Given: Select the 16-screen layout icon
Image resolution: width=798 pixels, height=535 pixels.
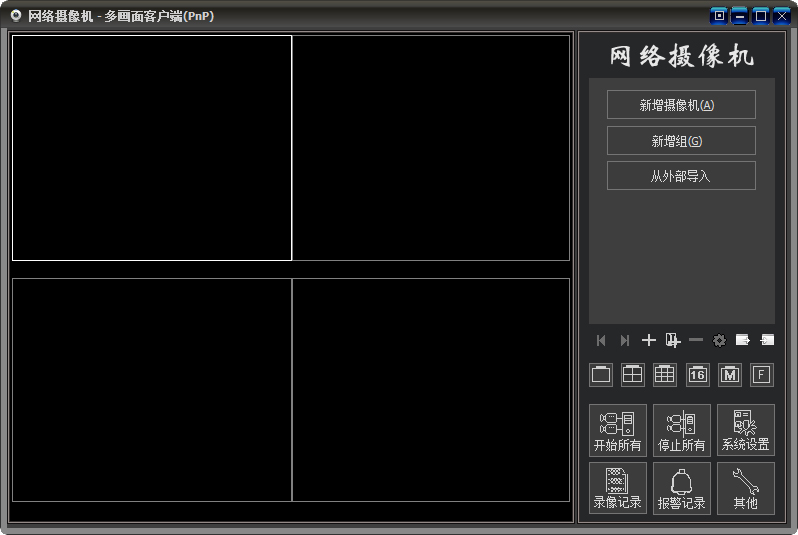Looking at the screenshot, I should click(697, 375).
